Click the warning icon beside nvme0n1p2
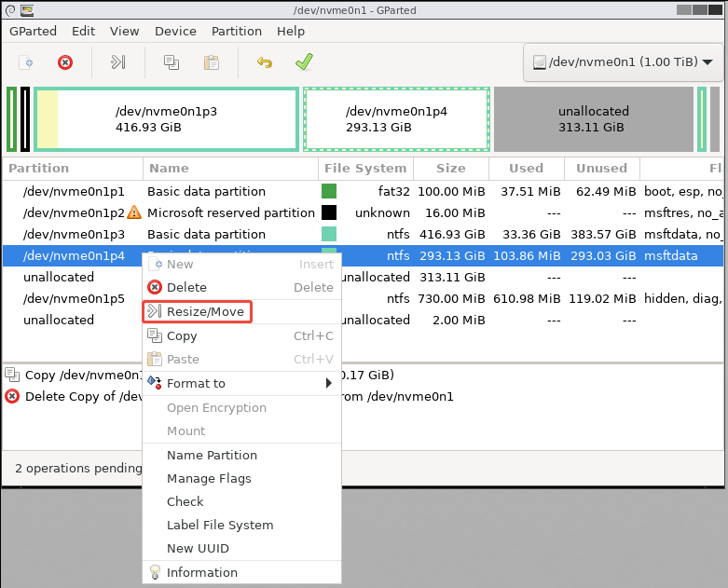This screenshot has width=728, height=588. (x=134, y=212)
